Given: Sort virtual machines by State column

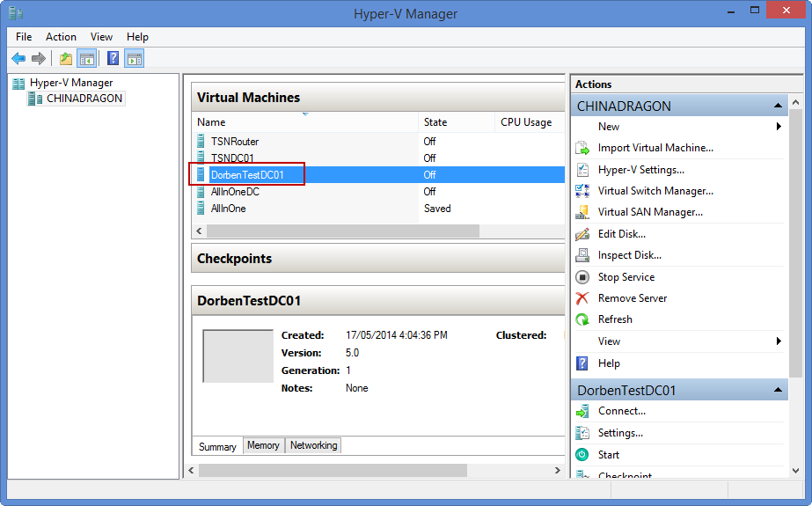Looking at the screenshot, I should 457,122.
